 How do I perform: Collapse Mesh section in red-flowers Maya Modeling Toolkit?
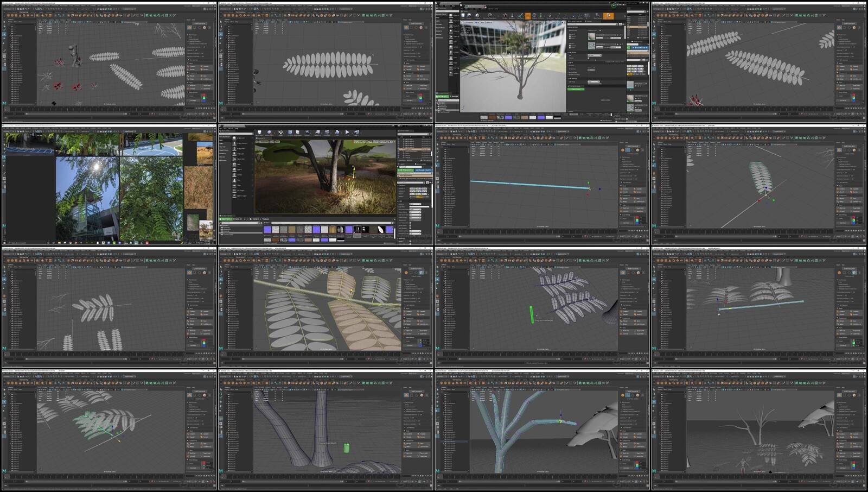click(x=189, y=63)
